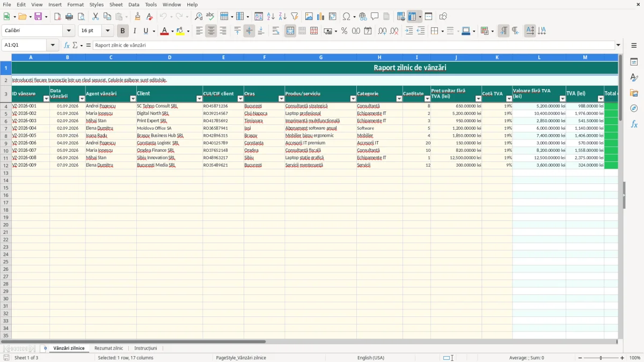Insert an image via toolbar icon
The width and height of the screenshot is (644, 362).
point(309,17)
